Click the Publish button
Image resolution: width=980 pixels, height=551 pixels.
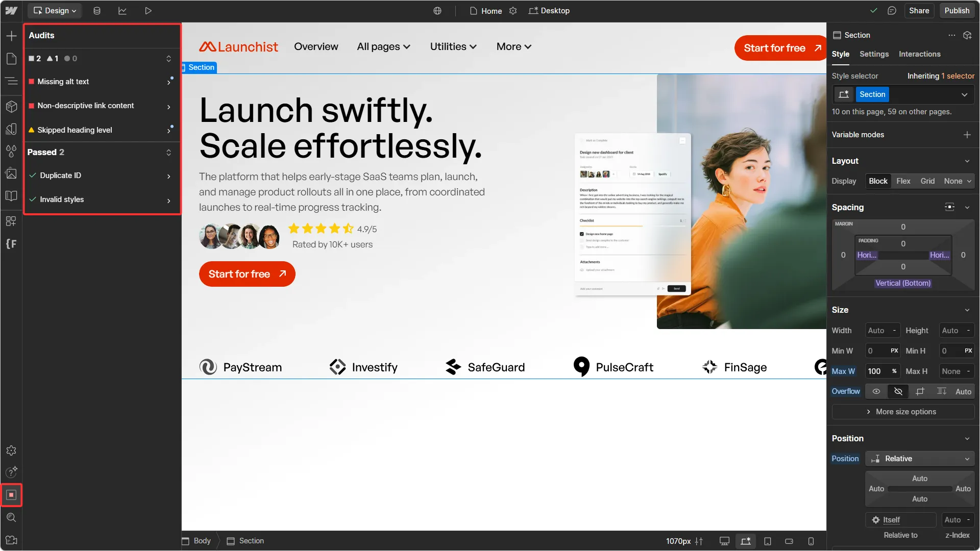[957, 11]
